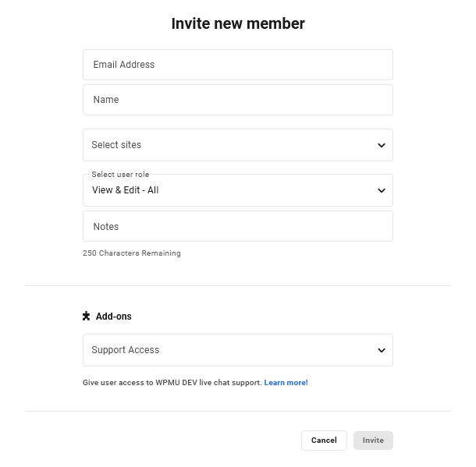Click the Email Address input field

pos(237,65)
